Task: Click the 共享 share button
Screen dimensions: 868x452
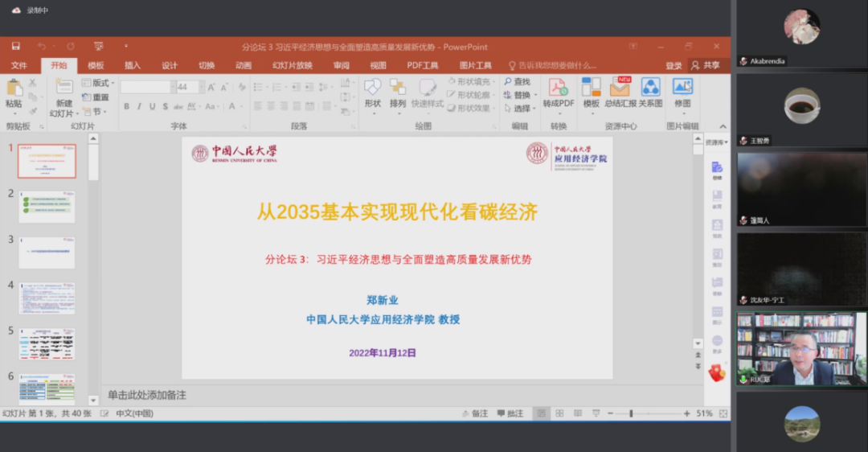Action: (706, 65)
